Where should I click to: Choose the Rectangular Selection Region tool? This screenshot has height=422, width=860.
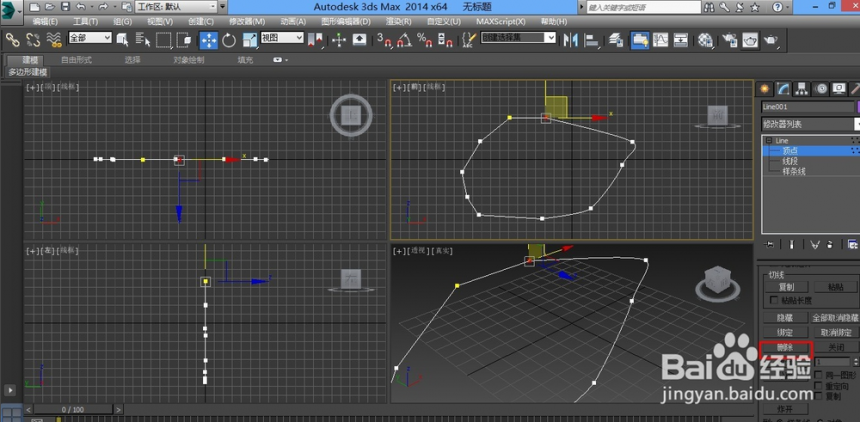[163, 40]
